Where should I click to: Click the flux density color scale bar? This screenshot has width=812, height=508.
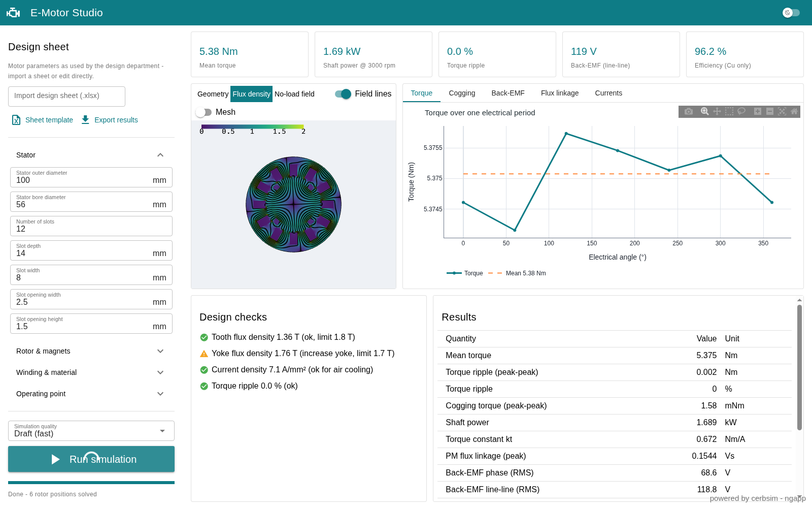(x=252, y=126)
